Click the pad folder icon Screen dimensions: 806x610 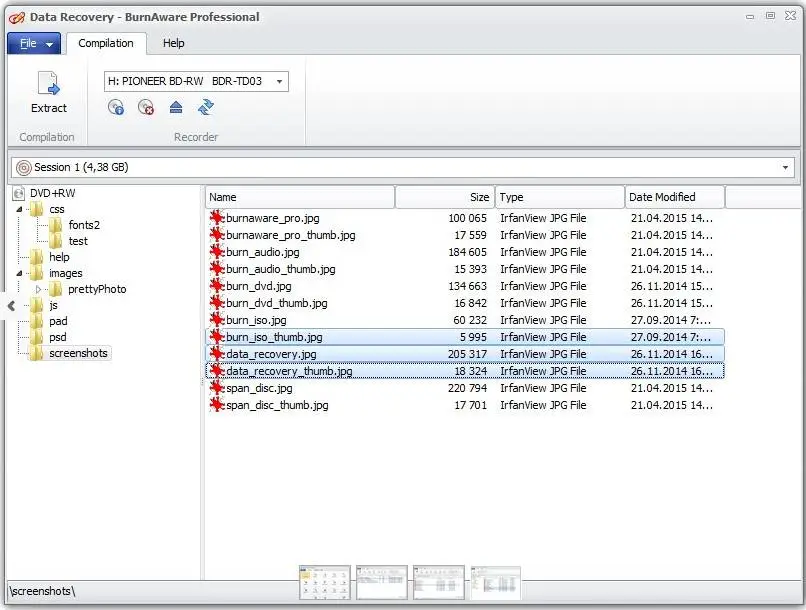tap(36, 321)
